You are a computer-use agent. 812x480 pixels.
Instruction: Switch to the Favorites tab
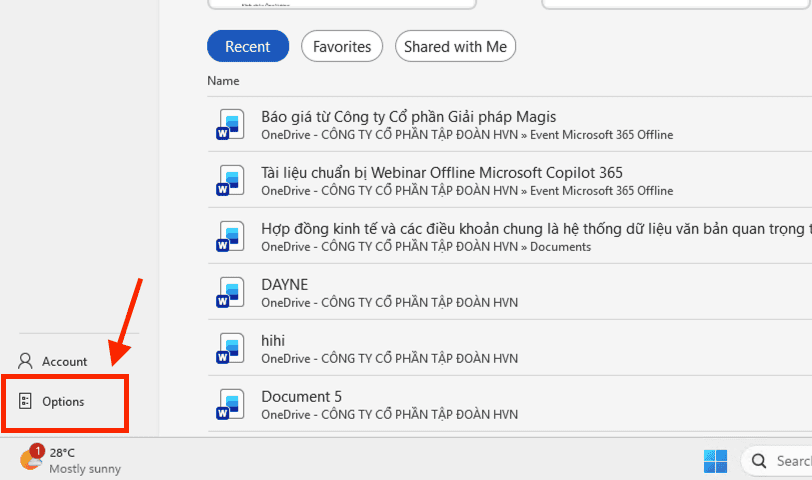point(342,46)
